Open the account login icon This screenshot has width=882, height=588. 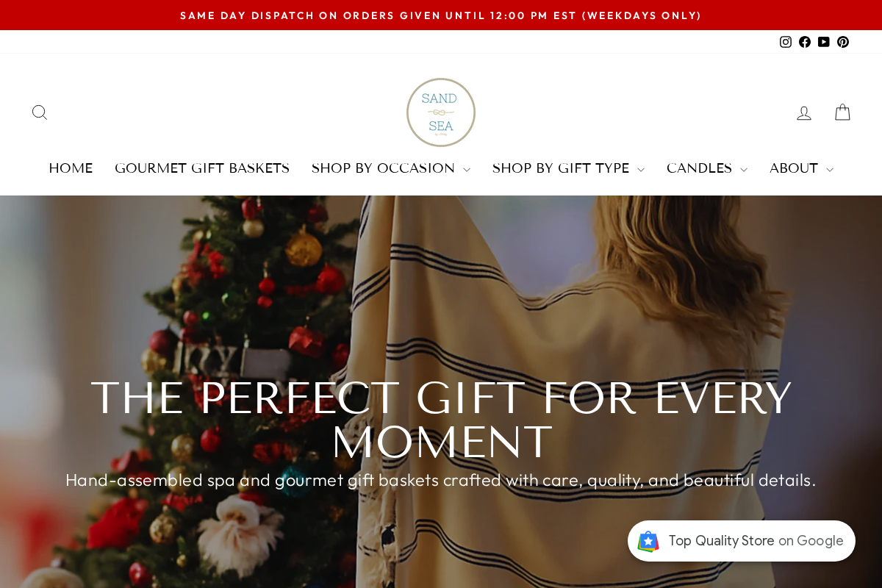804,113
